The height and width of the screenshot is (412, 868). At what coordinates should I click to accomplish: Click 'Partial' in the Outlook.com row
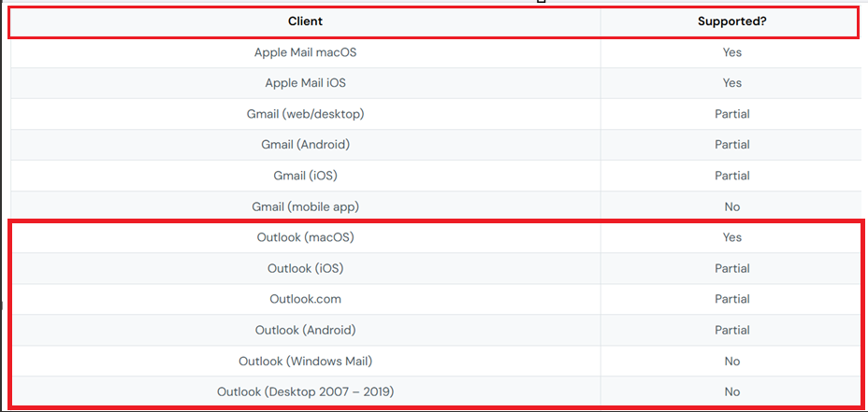click(731, 299)
